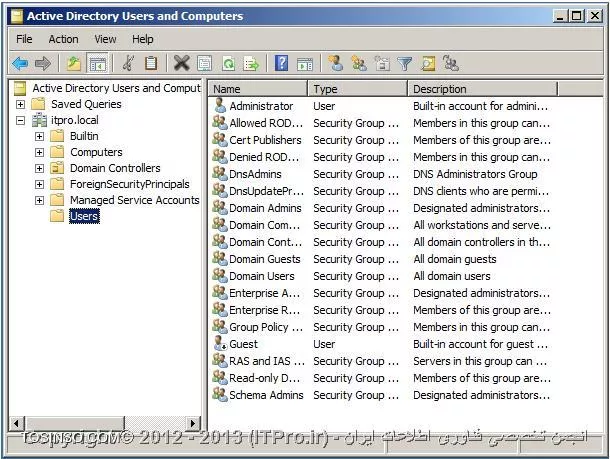Select the Denied ROD... group name
The height and width of the screenshot is (459, 610).
click(265, 157)
